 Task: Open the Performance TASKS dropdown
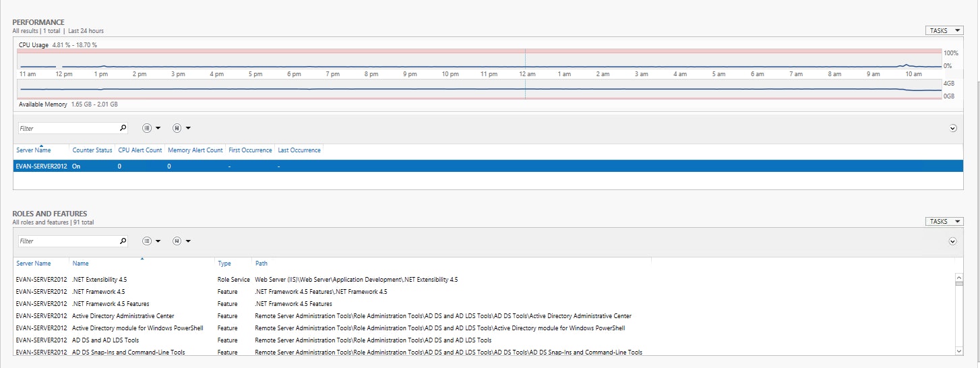click(x=944, y=30)
